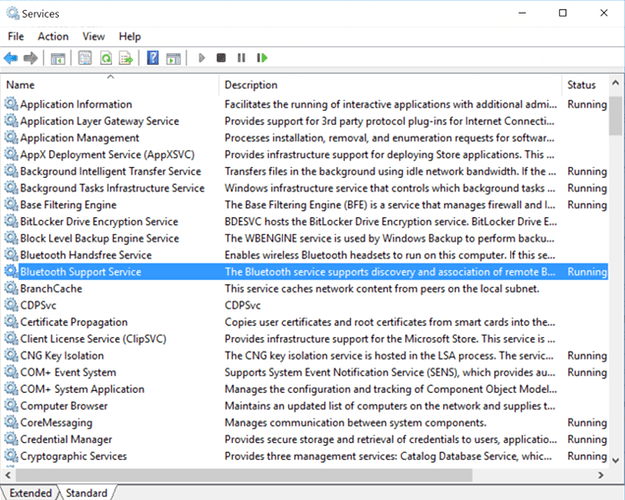The height and width of the screenshot is (500, 625).
Task: Open the Properties toolbar icon
Action: click(x=85, y=58)
